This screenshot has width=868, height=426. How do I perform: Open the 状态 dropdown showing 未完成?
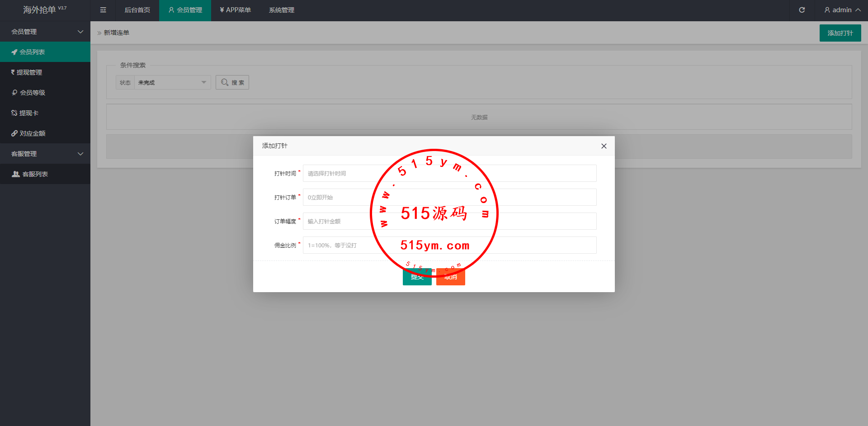[x=172, y=82]
